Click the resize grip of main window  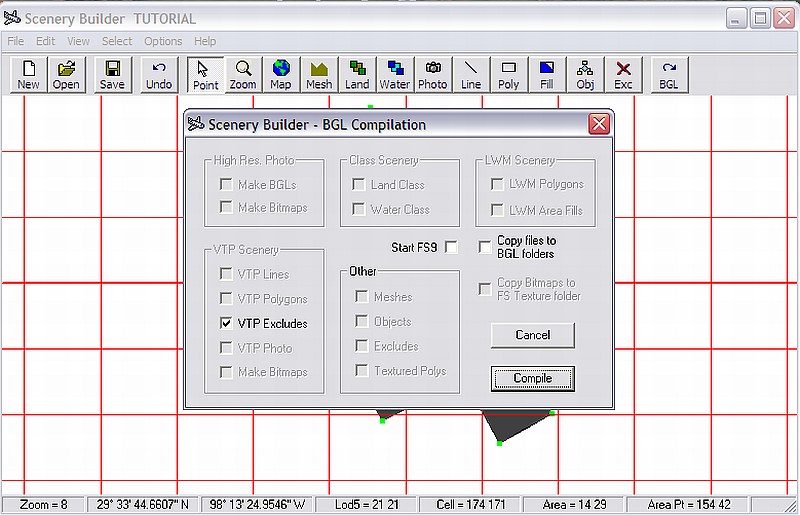coord(791,506)
